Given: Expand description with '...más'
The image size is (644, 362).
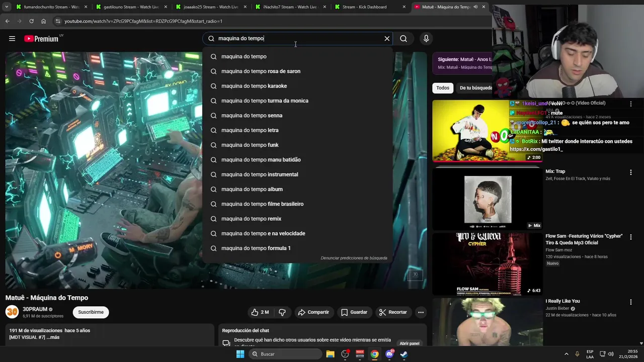Looking at the screenshot, I should 53,337.
